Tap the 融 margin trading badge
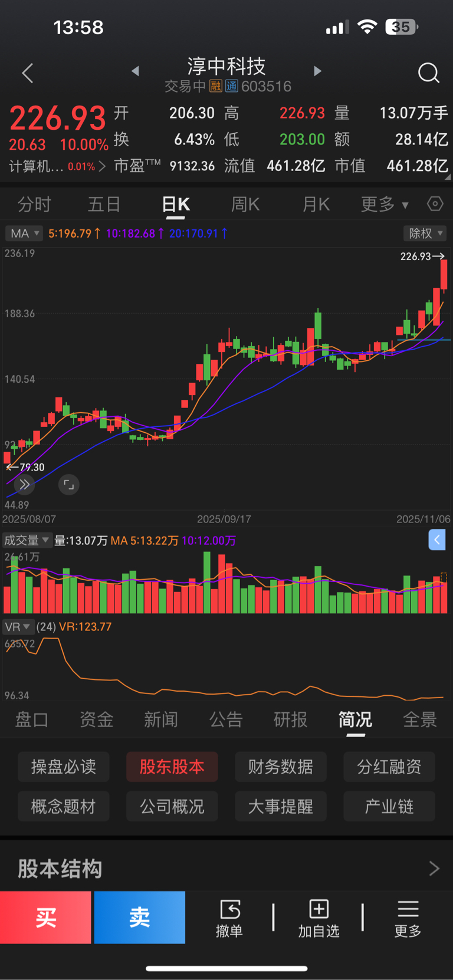This screenshot has width=453, height=980. click(x=216, y=87)
